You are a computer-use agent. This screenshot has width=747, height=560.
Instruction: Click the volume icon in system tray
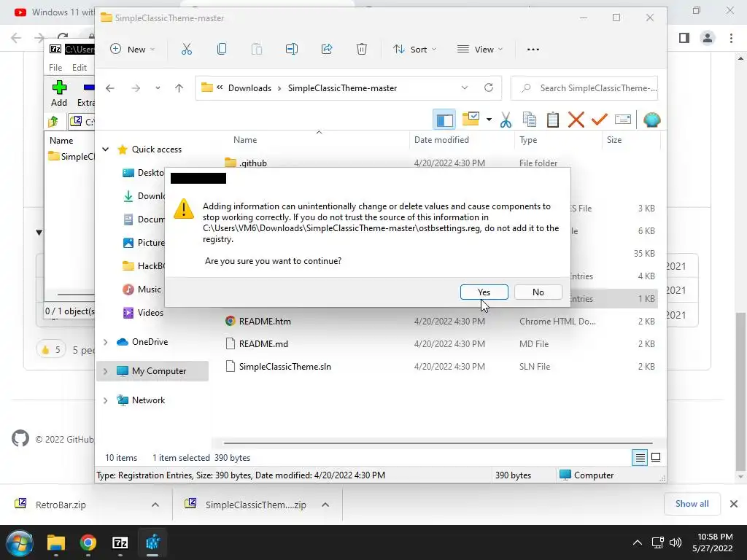click(675, 542)
